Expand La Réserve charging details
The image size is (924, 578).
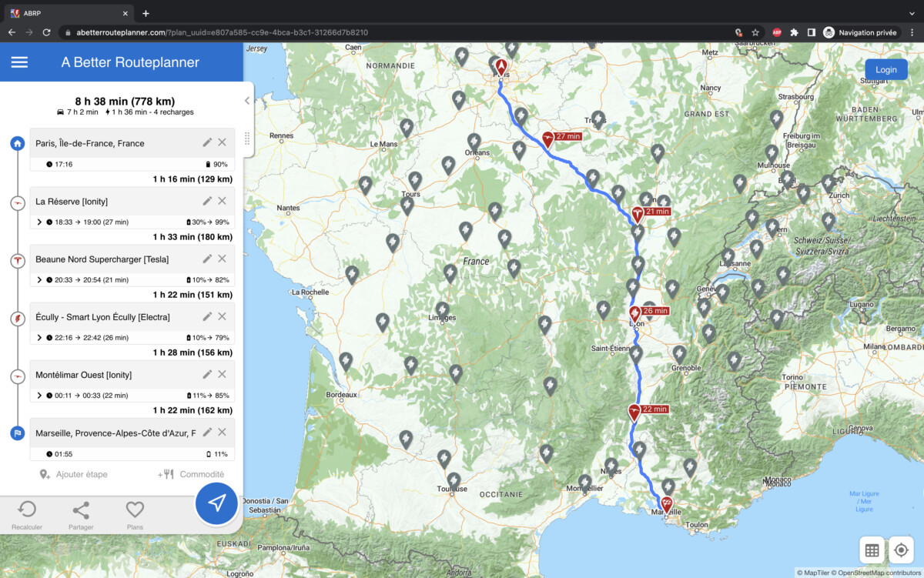coord(39,222)
